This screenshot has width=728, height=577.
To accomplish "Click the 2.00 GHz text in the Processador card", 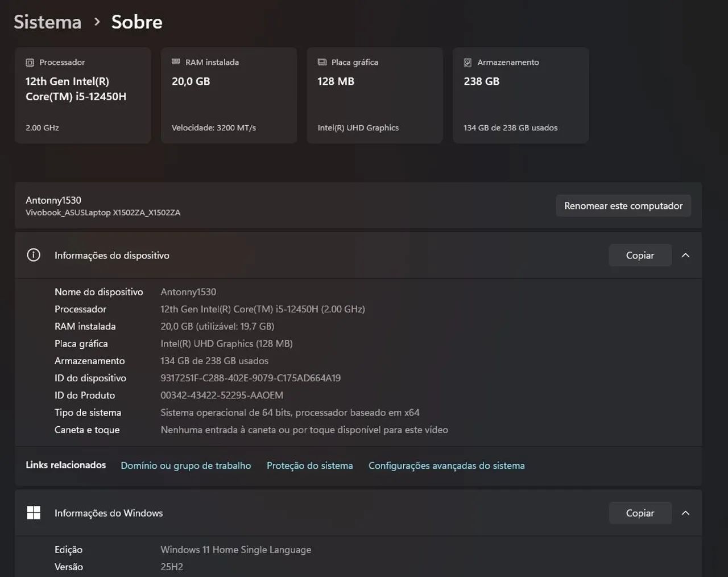I will [42, 128].
